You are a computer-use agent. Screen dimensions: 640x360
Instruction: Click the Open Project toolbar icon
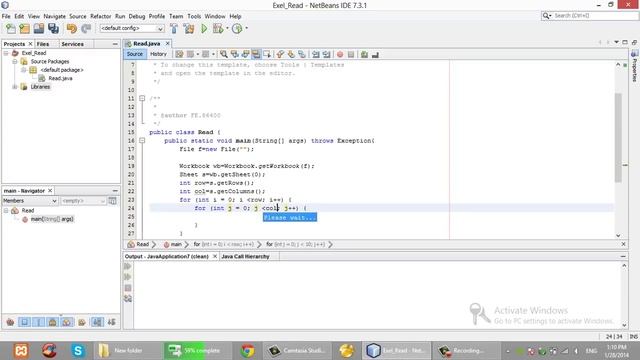point(39,29)
